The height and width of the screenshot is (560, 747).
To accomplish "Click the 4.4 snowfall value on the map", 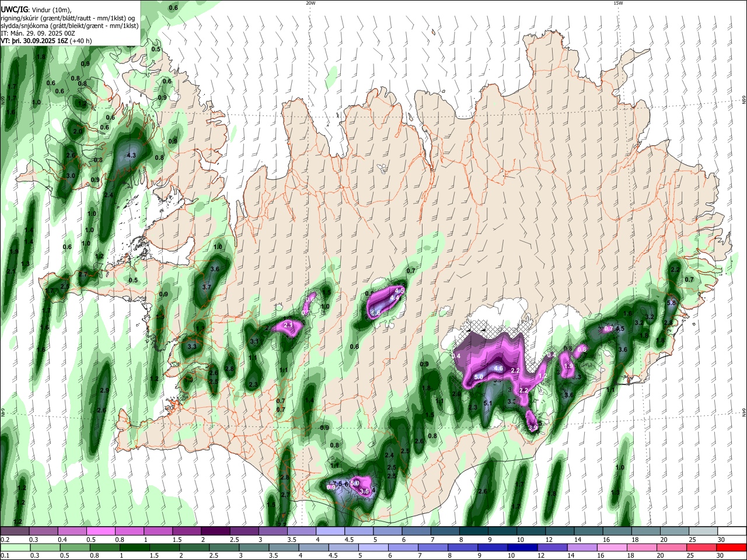I will click(x=395, y=297).
